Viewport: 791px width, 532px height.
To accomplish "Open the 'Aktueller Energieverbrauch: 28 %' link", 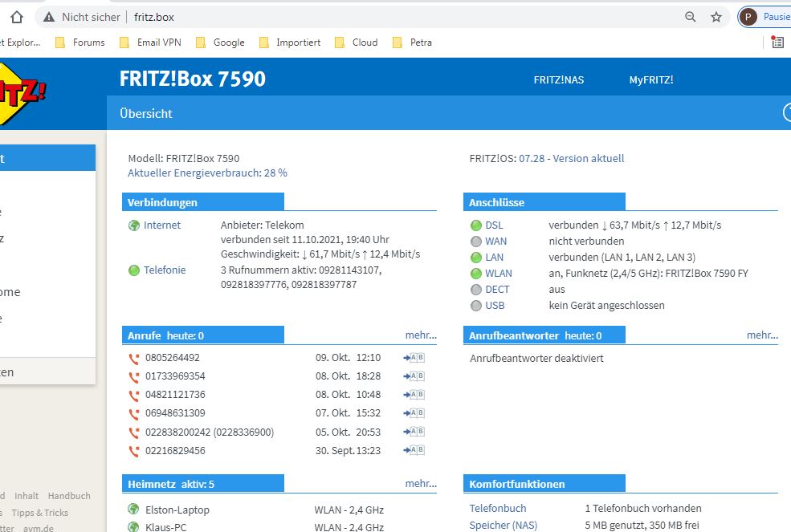I will (207, 173).
